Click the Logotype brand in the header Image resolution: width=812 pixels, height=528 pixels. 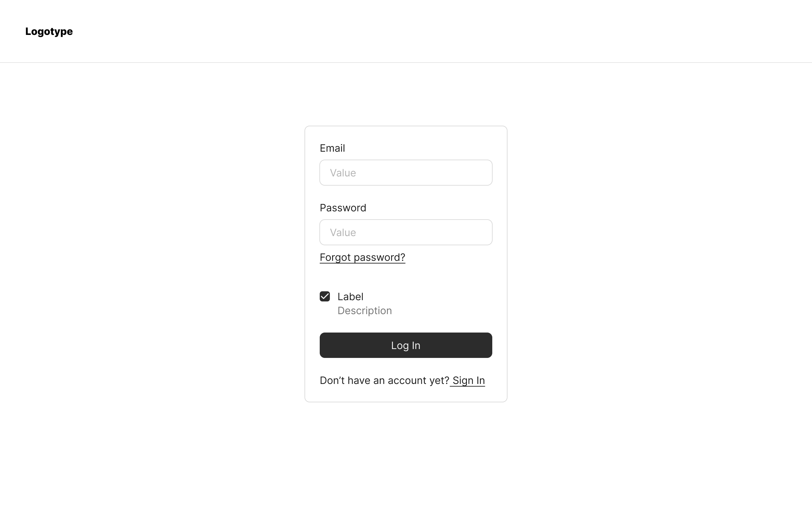(49, 31)
